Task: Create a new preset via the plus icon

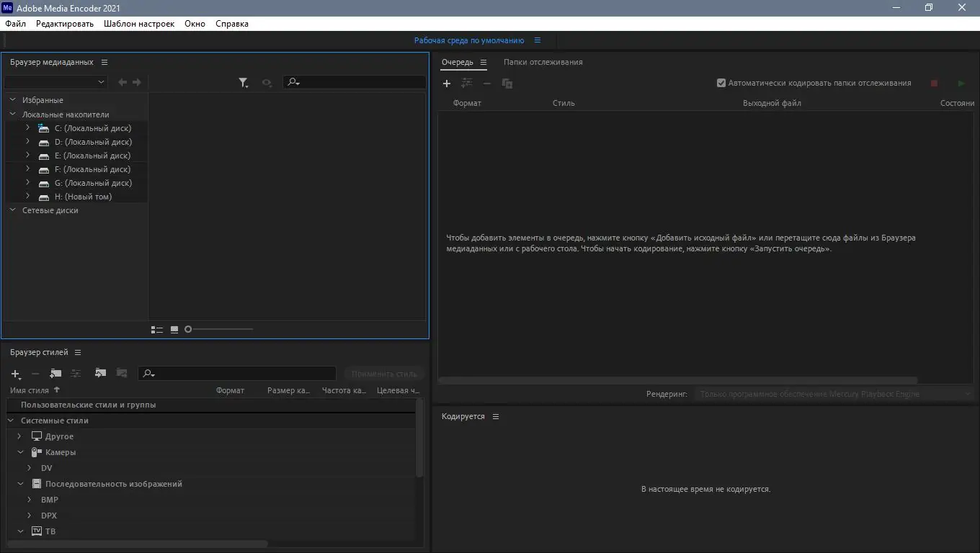Action: pyautogui.click(x=15, y=374)
